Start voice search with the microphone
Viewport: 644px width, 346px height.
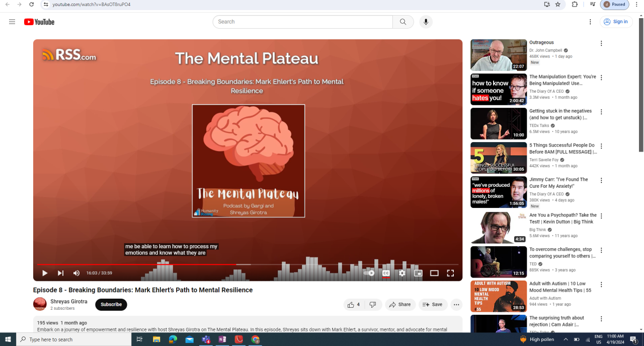(x=426, y=22)
